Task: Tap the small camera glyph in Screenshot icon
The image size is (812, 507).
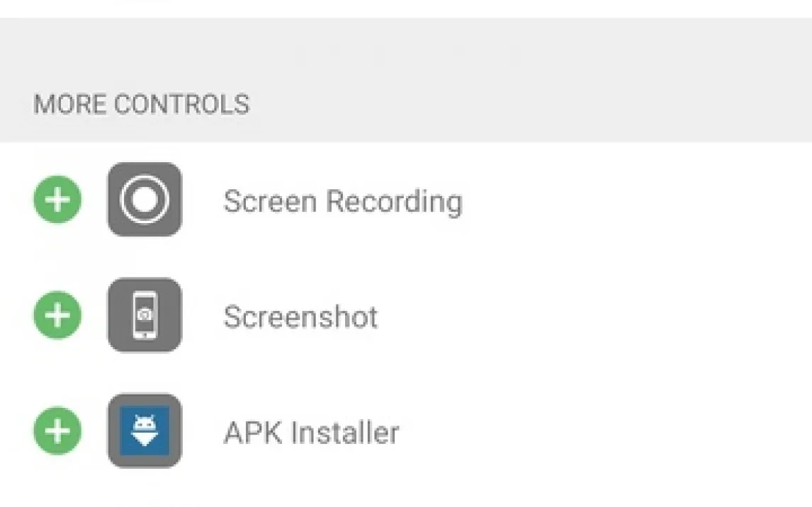Action: tap(145, 313)
